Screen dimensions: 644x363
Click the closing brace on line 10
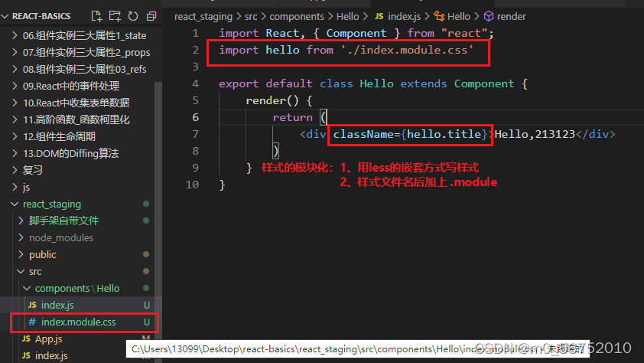[223, 185]
